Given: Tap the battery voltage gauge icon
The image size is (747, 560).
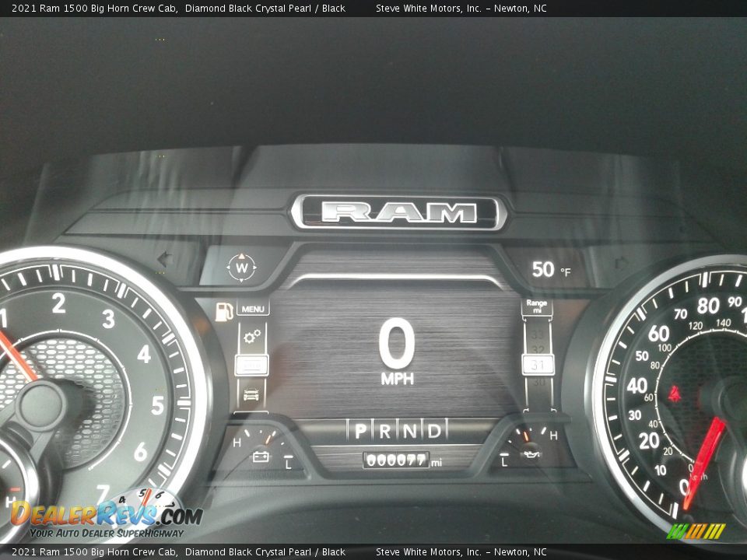Looking at the screenshot, I should [x=261, y=457].
